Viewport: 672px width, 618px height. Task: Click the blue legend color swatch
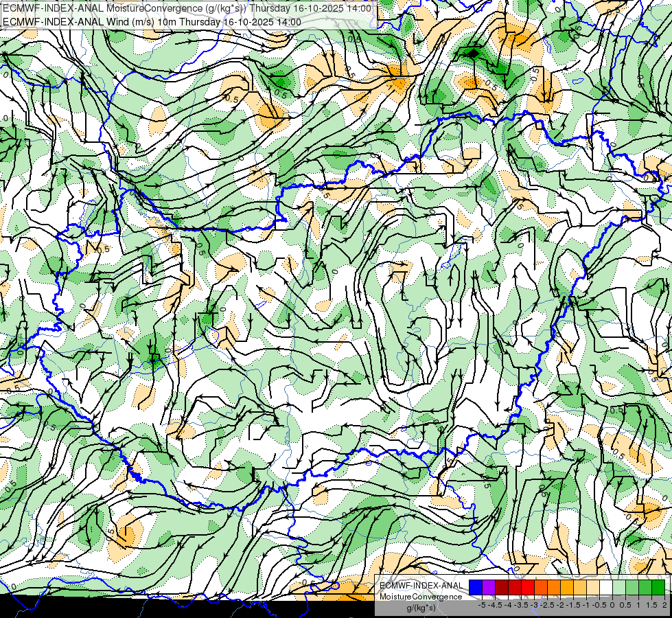[476, 587]
